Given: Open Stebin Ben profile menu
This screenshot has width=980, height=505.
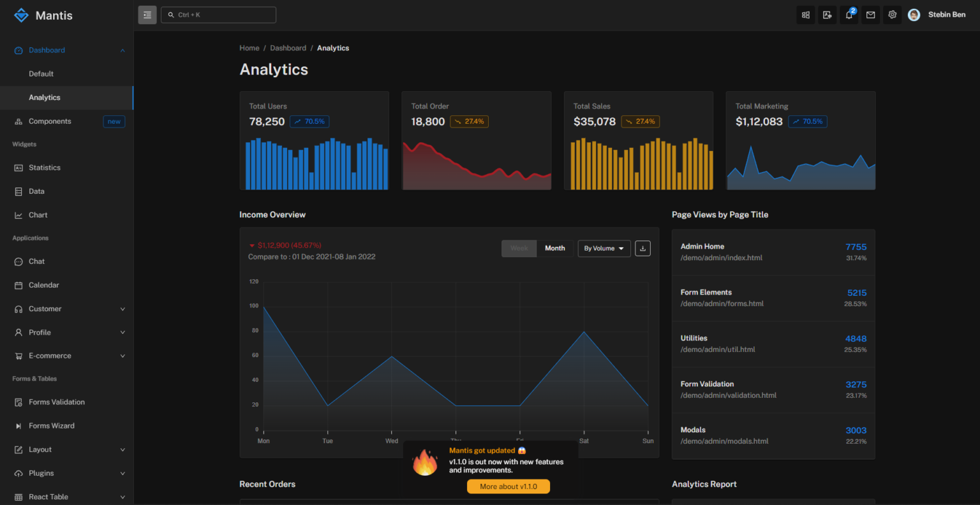Looking at the screenshot, I should tap(937, 15).
